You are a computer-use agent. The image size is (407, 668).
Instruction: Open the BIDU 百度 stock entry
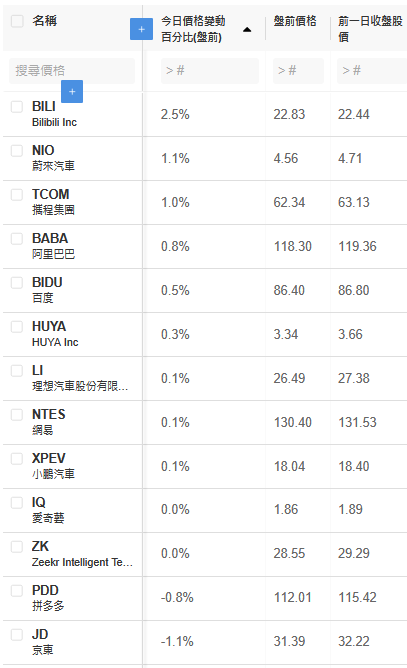click(x=47, y=290)
